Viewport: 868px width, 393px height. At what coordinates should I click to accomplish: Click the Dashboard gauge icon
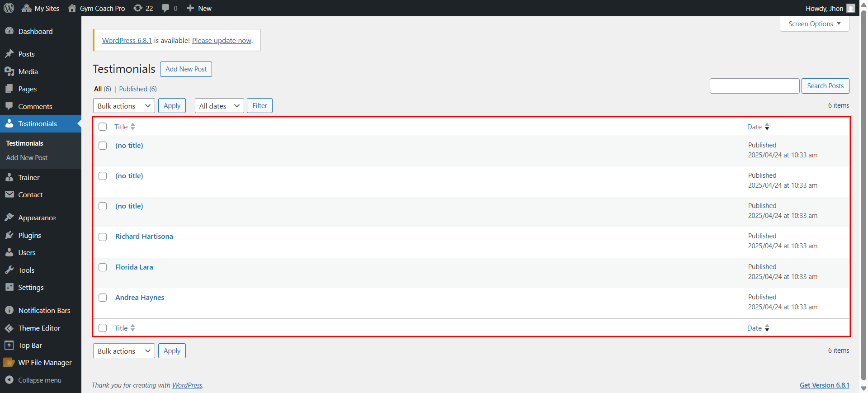point(9,31)
